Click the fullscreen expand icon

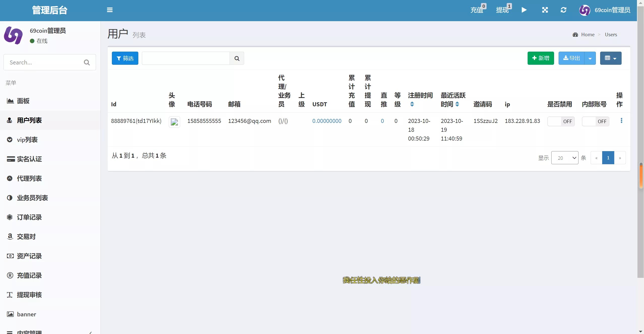[x=545, y=10]
